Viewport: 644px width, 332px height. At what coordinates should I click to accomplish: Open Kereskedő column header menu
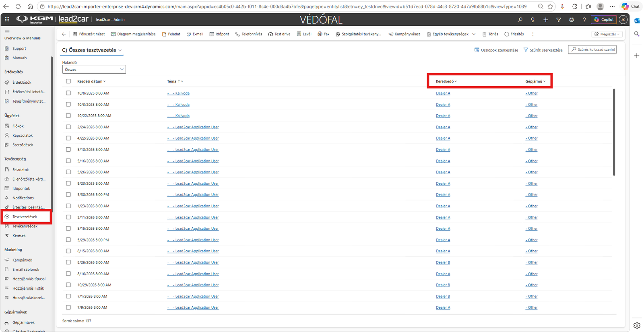click(446, 81)
